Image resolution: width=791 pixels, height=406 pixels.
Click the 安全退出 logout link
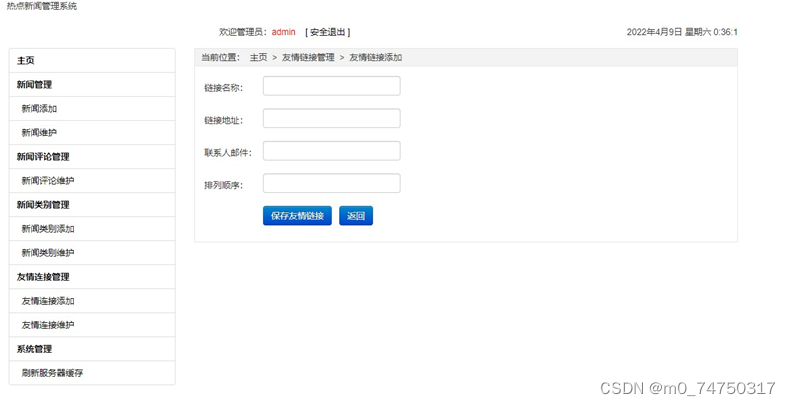pos(328,32)
